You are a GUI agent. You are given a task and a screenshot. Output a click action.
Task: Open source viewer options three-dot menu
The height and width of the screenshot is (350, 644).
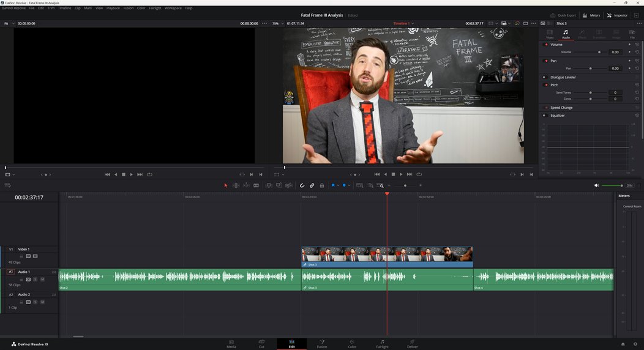(x=264, y=23)
